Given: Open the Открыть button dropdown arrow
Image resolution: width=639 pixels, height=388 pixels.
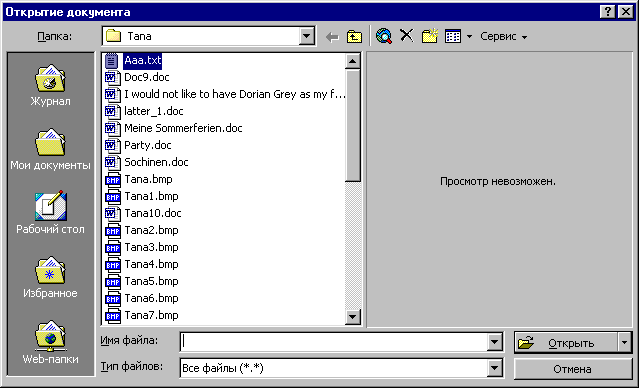Looking at the screenshot, I should click(624, 343).
